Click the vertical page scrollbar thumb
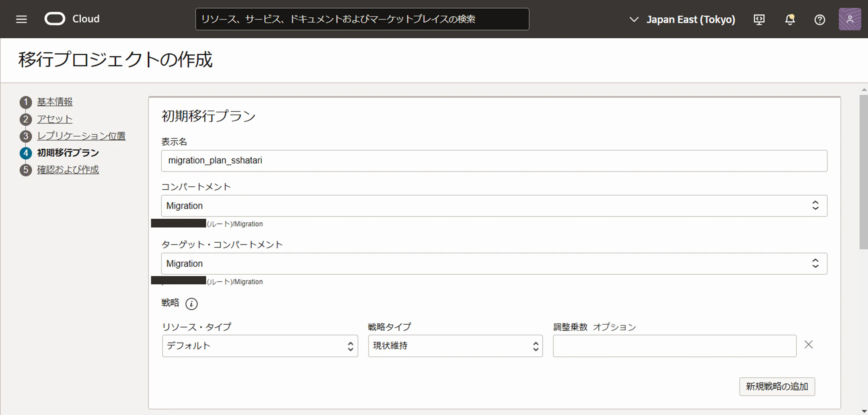The width and height of the screenshot is (868, 415). [x=863, y=172]
